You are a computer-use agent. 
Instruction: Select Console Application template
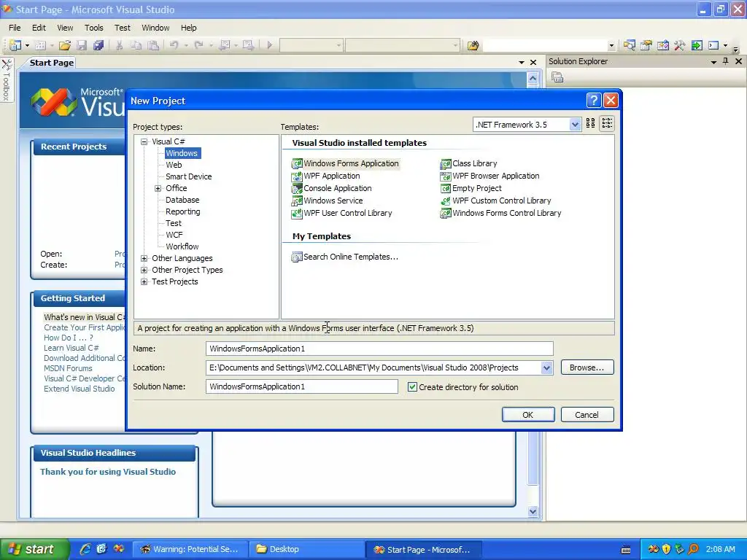coord(332,188)
